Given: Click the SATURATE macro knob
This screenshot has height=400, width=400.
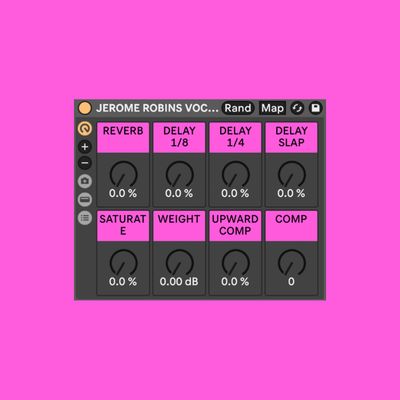Looking at the screenshot, I should pyautogui.click(x=123, y=263).
